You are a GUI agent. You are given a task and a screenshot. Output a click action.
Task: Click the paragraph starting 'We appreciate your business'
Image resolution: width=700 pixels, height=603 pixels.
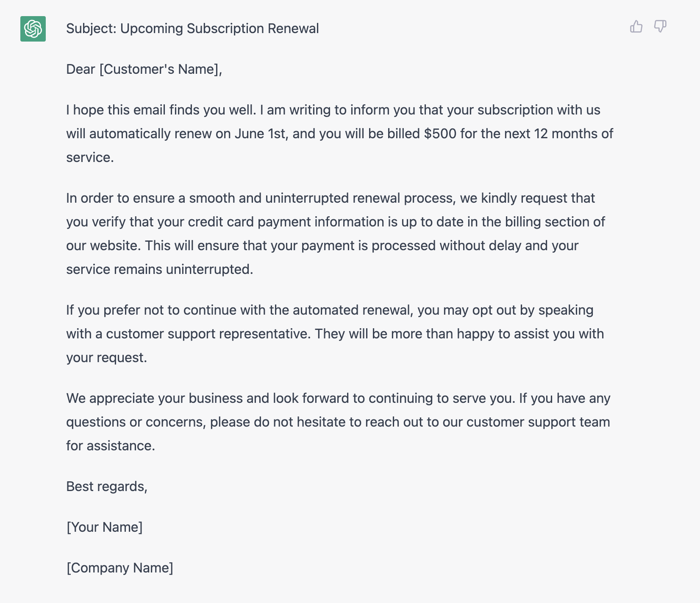(x=338, y=422)
